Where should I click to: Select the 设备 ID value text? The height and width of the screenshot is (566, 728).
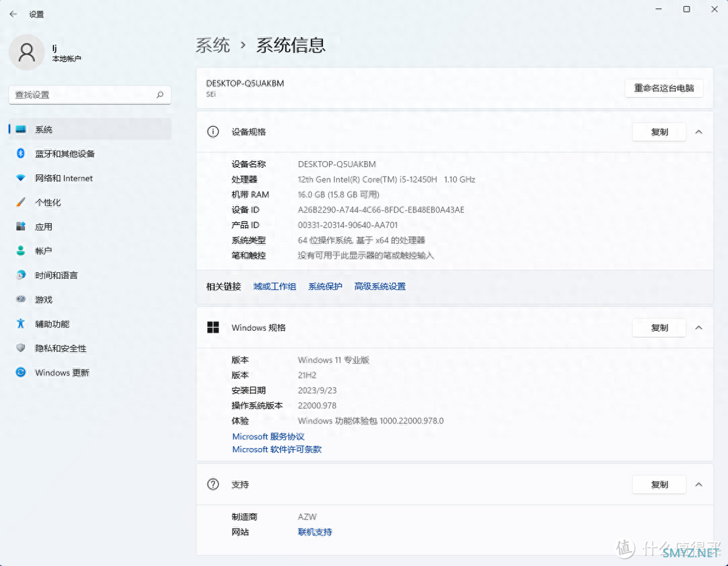click(x=381, y=210)
